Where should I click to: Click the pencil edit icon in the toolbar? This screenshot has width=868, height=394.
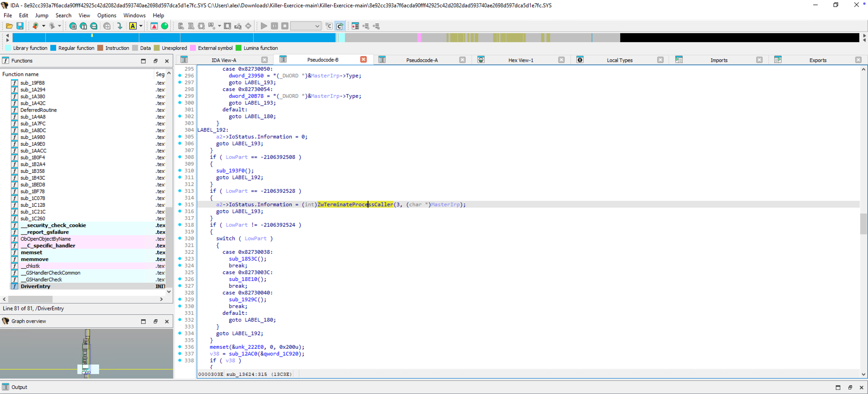point(238,26)
